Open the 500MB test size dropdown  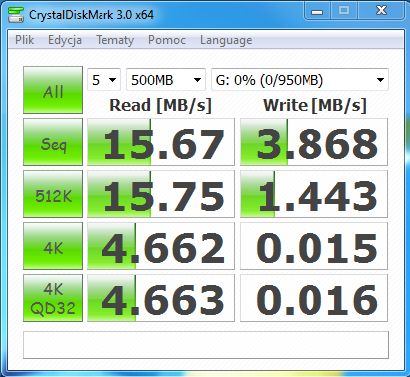pos(166,80)
